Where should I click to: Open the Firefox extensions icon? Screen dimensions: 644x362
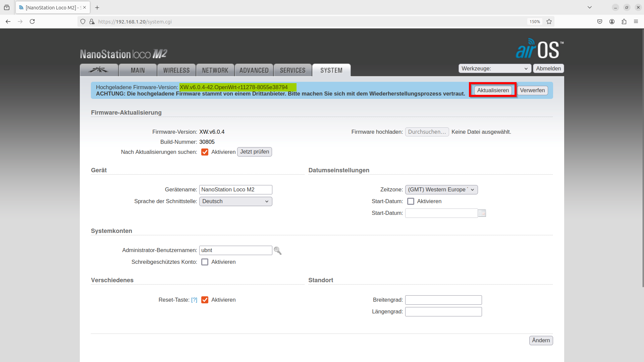pyautogui.click(x=624, y=22)
